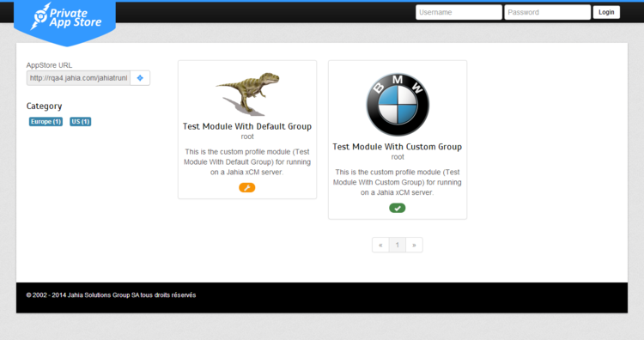Click the orange wrench badge icon
Viewport: 644px width, 340px height.
[x=246, y=188]
